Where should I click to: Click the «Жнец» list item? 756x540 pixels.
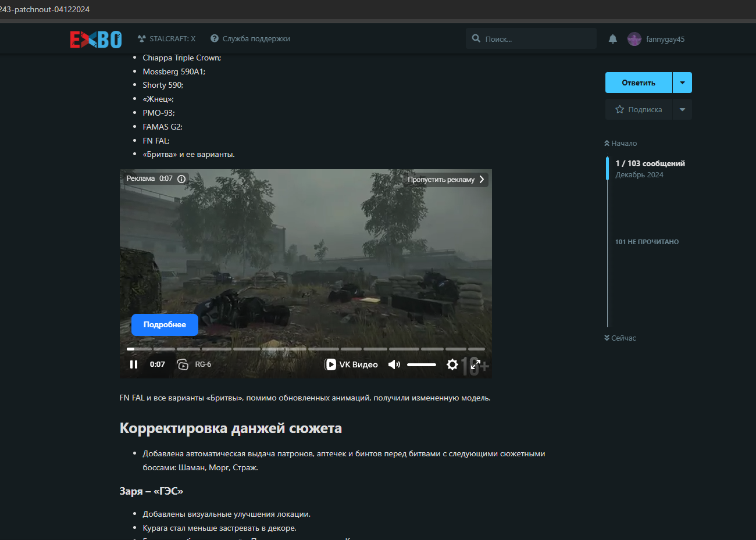[x=158, y=99]
